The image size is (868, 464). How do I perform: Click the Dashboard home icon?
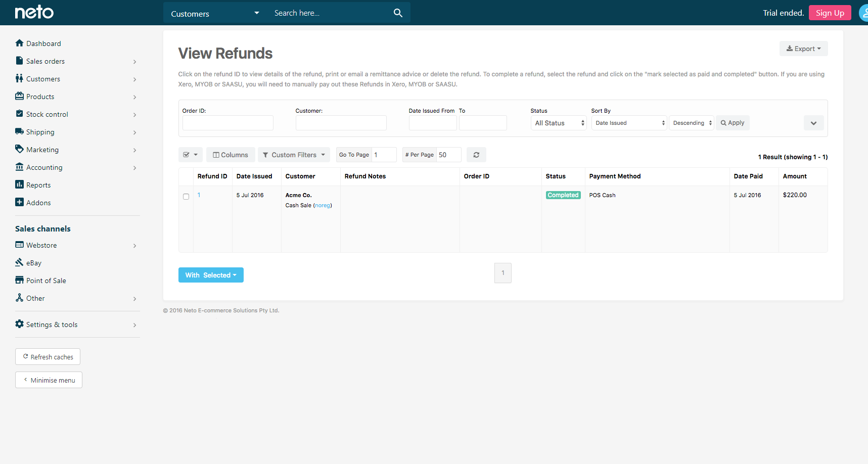pyautogui.click(x=19, y=43)
